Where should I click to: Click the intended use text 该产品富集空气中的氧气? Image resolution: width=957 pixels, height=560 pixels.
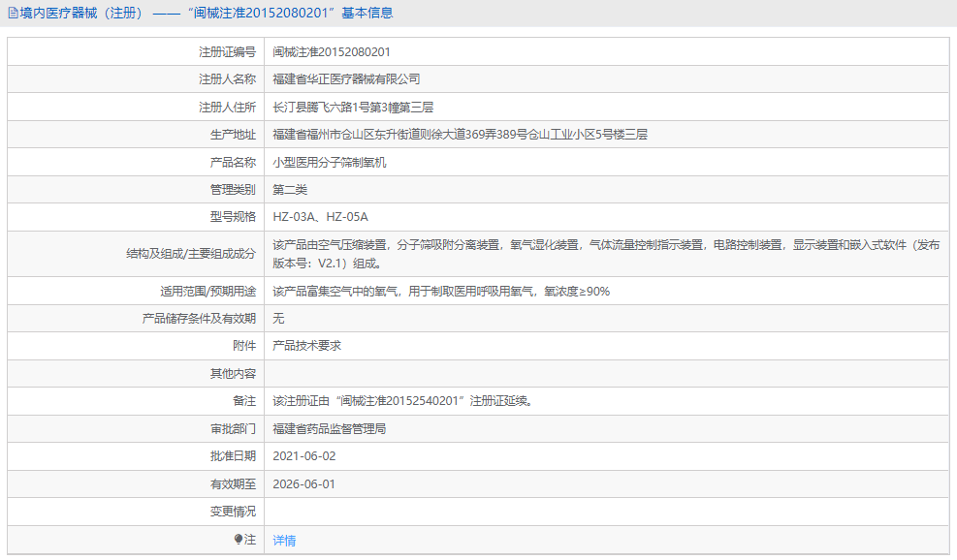coord(441,291)
